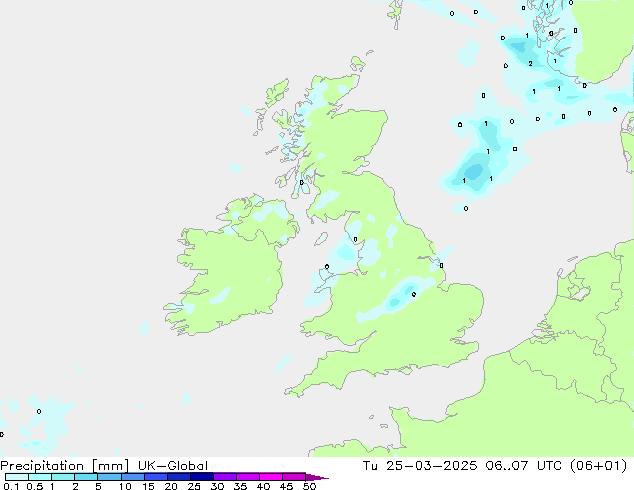Click the 'Precipitation [mm]' label
The image size is (634, 490).
click(64, 466)
